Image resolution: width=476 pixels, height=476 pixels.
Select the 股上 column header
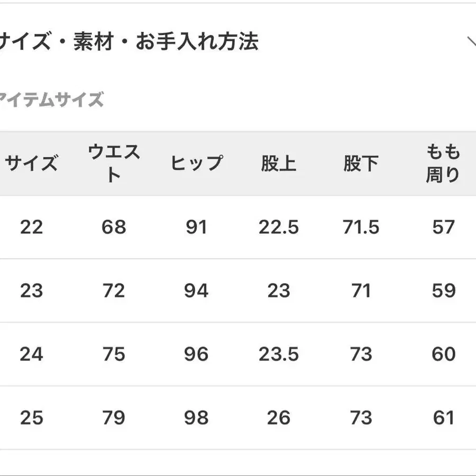coord(278,163)
